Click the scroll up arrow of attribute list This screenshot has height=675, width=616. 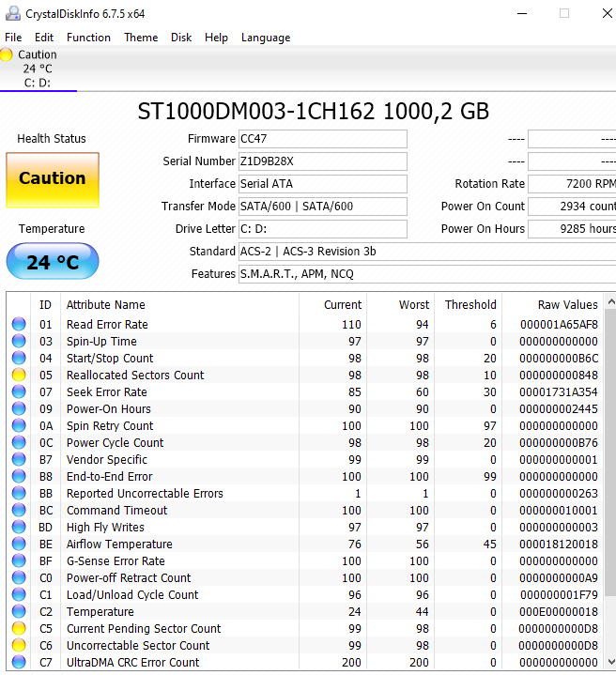(610, 301)
